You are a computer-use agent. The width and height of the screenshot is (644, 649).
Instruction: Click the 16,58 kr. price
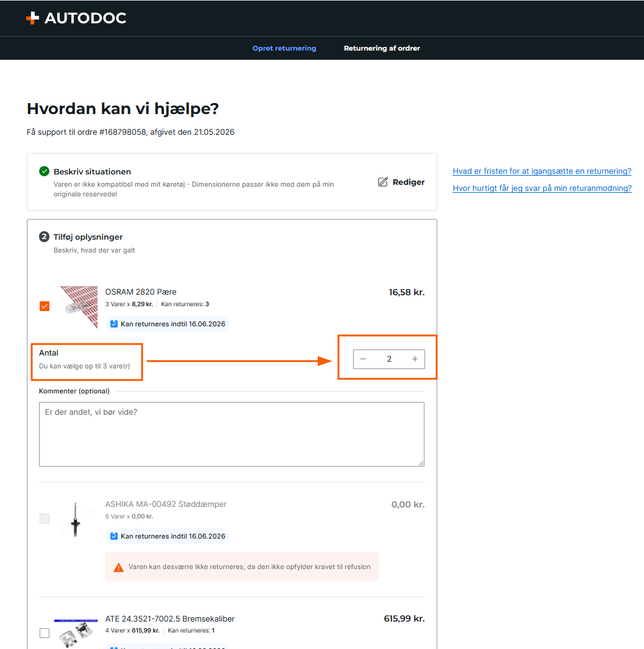click(x=407, y=292)
